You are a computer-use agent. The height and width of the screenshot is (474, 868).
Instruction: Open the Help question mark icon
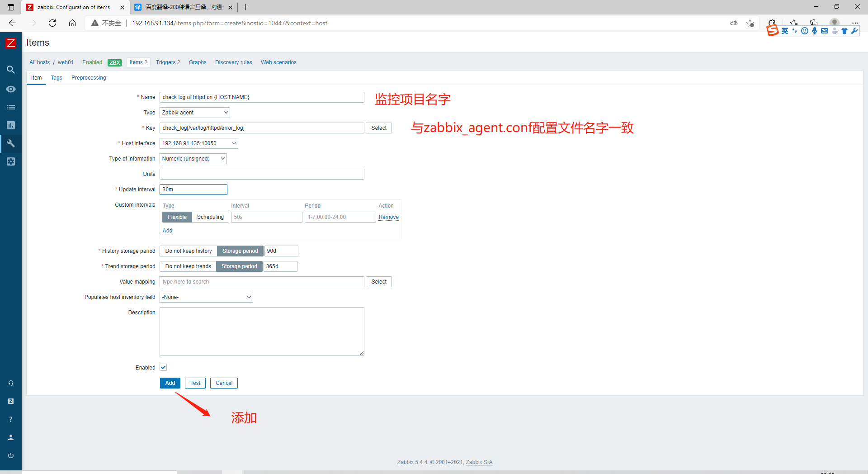tap(11, 419)
